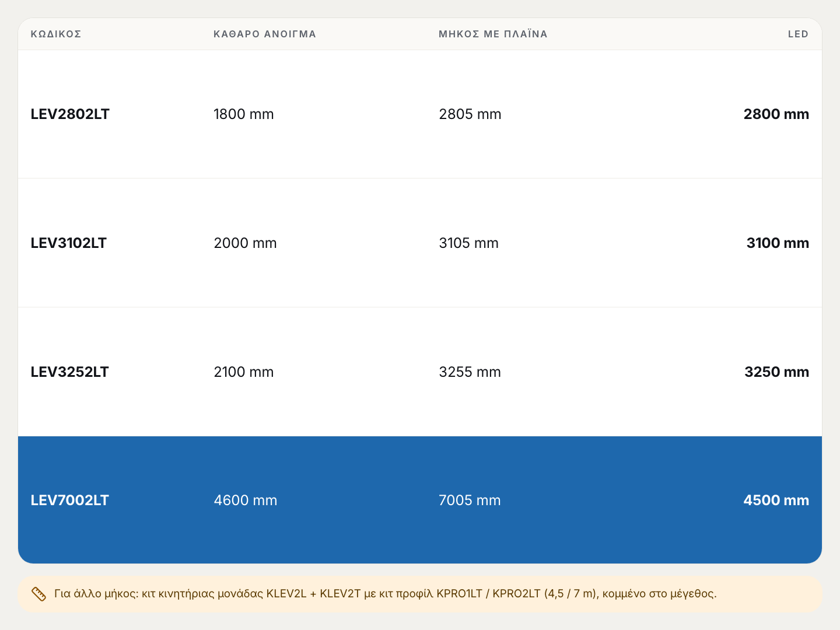Click the ΜΗΚΟΣ ΜΕ ΠΛΑΪΝΑ column header
Image resolution: width=840 pixels, height=630 pixels.
[493, 34]
